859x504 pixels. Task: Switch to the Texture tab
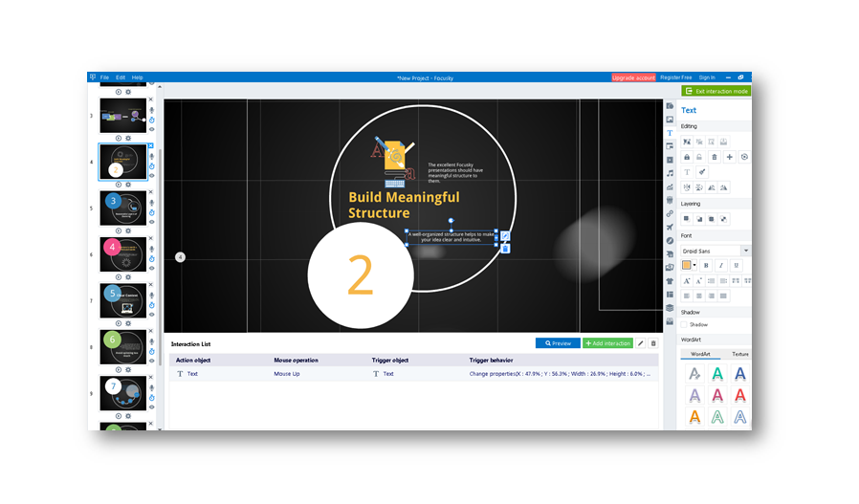[x=740, y=354]
